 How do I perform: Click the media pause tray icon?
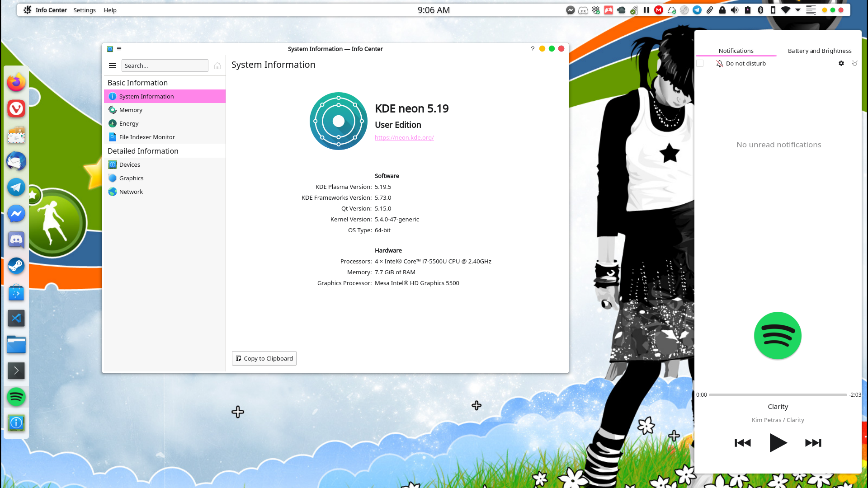pos(646,10)
